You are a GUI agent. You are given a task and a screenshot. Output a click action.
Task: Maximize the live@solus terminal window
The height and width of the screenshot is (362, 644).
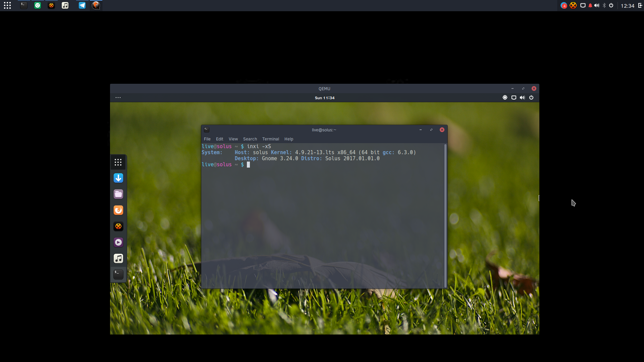pos(431,130)
